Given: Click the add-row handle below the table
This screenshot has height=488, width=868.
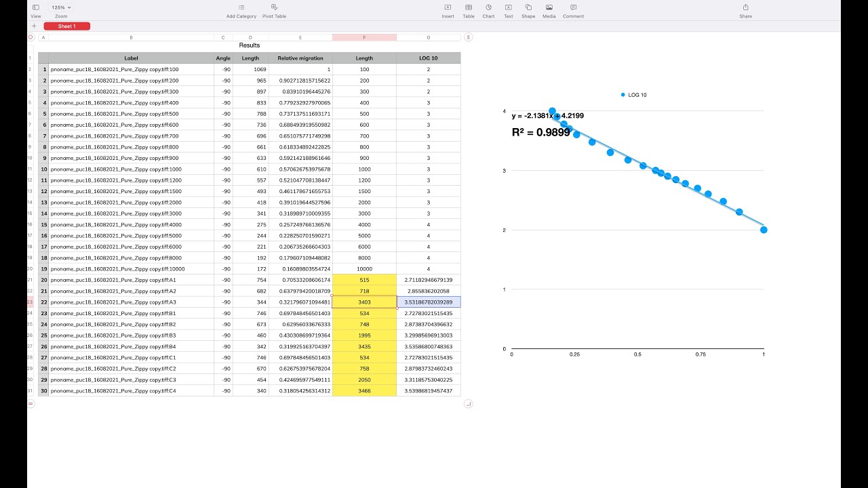Looking at the screenshot, I should [x=31, y=404].
